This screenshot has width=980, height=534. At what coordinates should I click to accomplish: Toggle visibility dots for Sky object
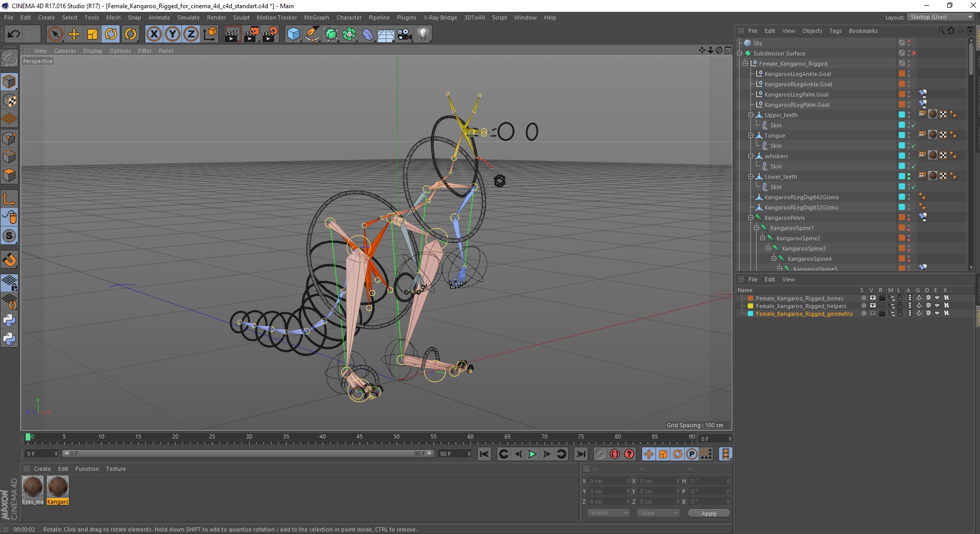point(909,43)
